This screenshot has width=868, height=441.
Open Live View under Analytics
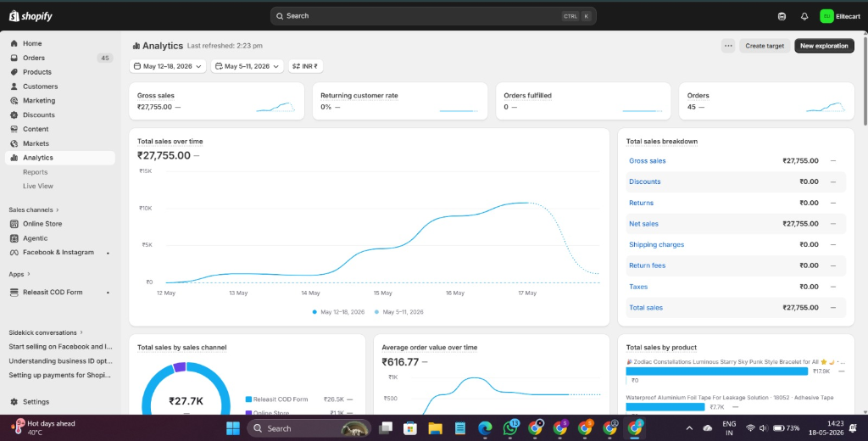(37, 186)
